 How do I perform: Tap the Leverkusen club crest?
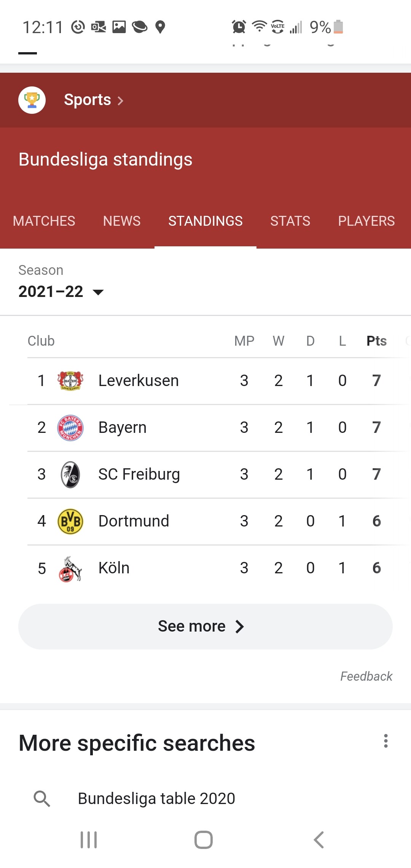point(70,381)
